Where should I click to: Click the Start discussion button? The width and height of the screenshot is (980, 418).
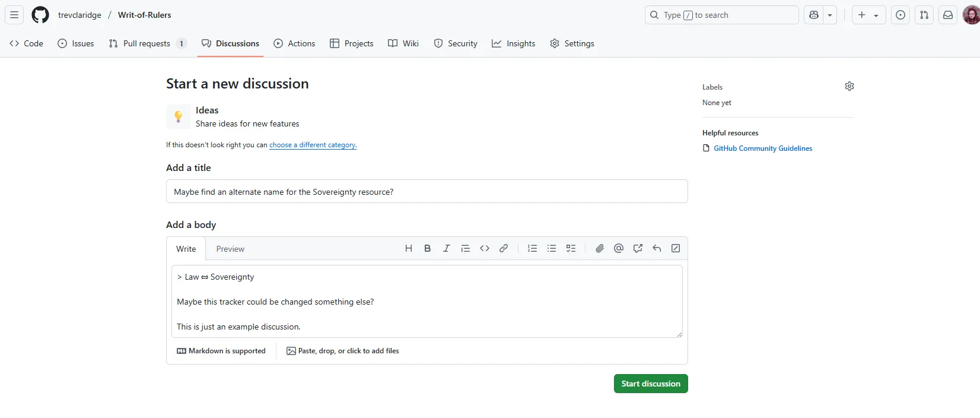pyautogui.click(x=651, y=384)
